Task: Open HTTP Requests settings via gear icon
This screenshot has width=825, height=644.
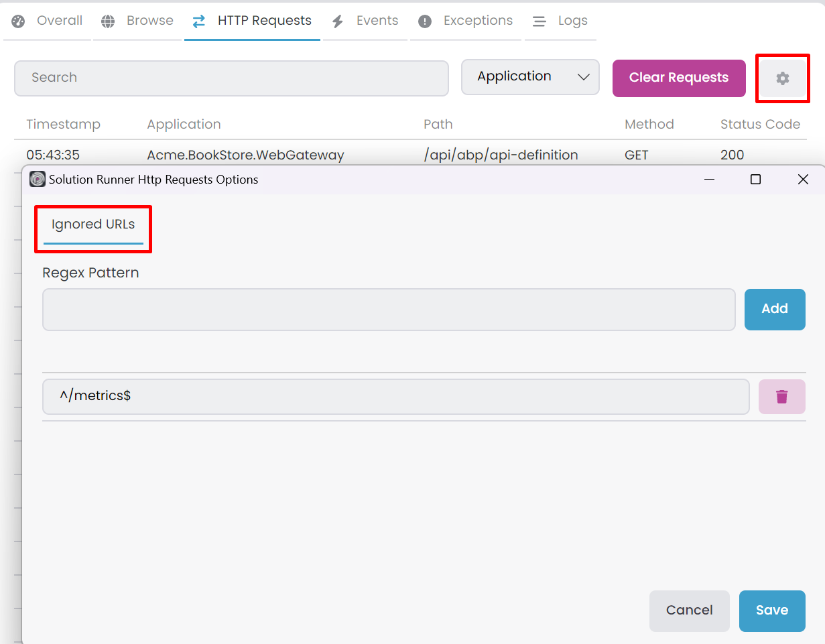Action: click(782, 78)
